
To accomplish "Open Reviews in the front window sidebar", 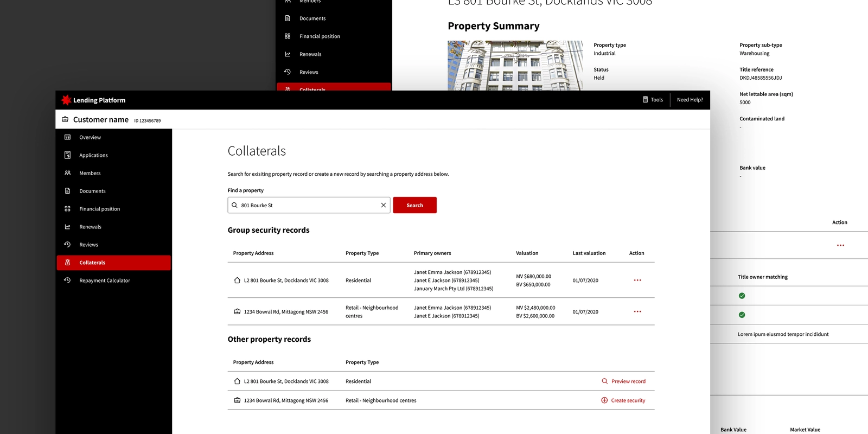I will tap(114, 245).
